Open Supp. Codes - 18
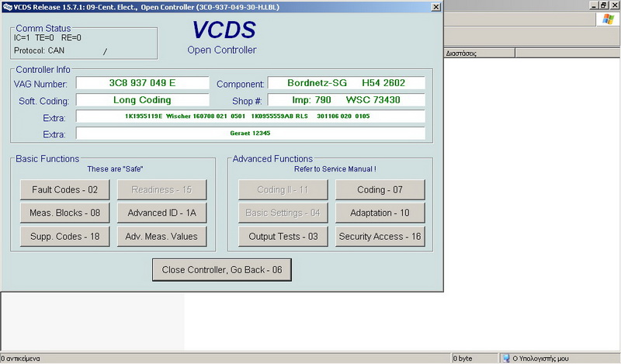621x364 pixels. pos(65,237)
